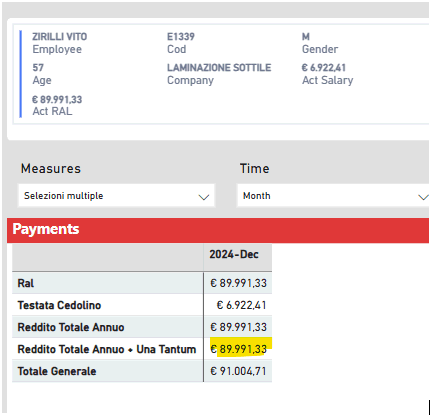Open the Measures dropdown showing Selezioni multiple
Screen dimensions: 441x415
(x=116, y=196)
